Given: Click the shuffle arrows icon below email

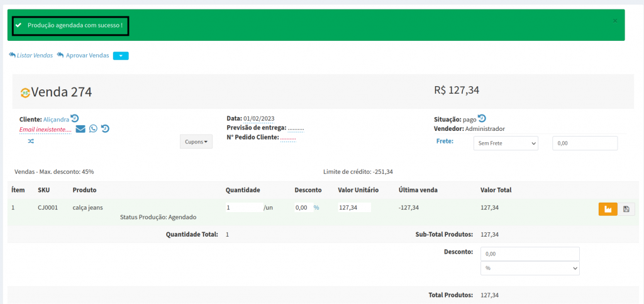Looking at the screenshot, I should click(31, 141).
